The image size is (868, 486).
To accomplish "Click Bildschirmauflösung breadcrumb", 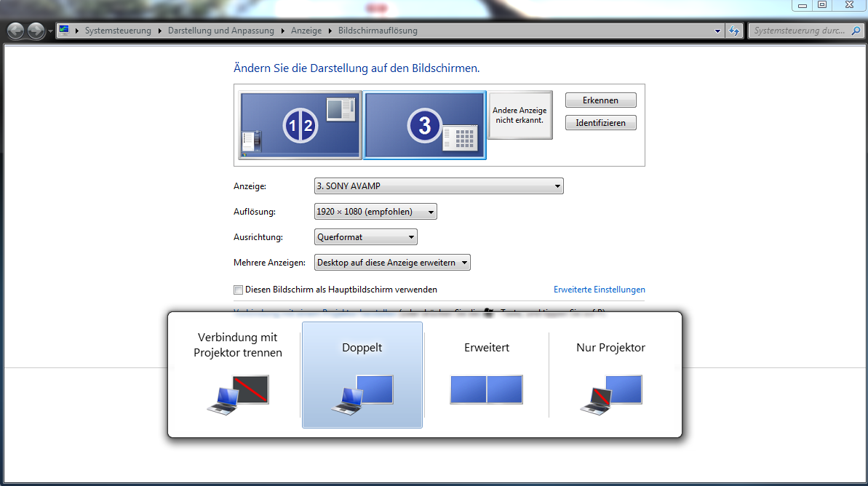I will point(378,31).
